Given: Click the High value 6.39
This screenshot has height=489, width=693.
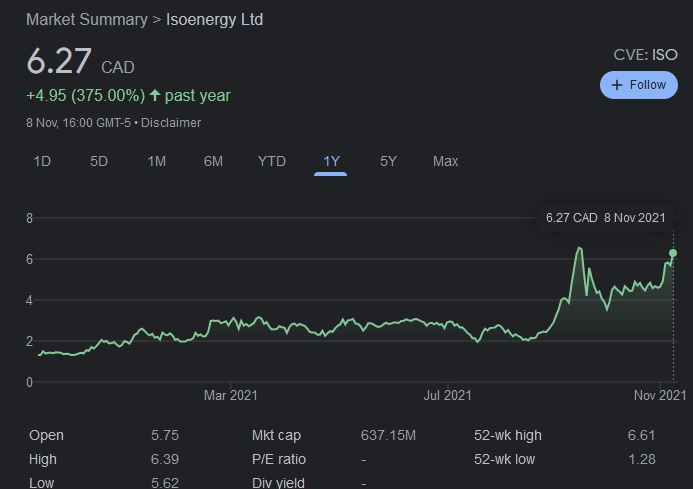Looking at the screenshot, I should click(x=165, y=459).
